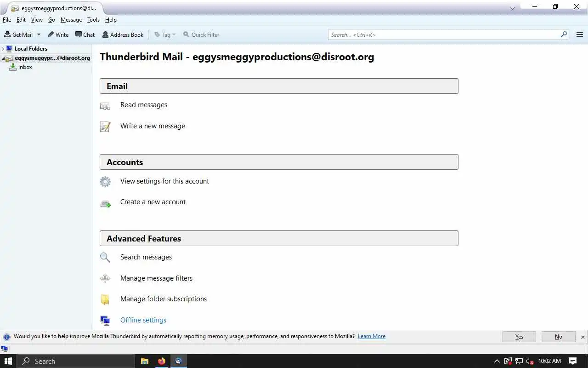Click the Tag dropdown button
Image resolution: width=588 pixels, height=368 pixels.
point(165,34)
